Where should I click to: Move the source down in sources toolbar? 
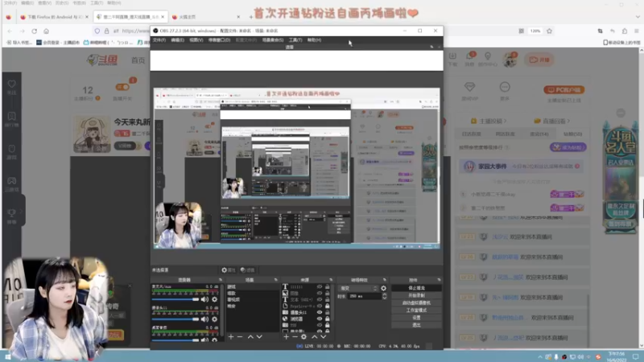pyautogui.click(x=324, y=336)
